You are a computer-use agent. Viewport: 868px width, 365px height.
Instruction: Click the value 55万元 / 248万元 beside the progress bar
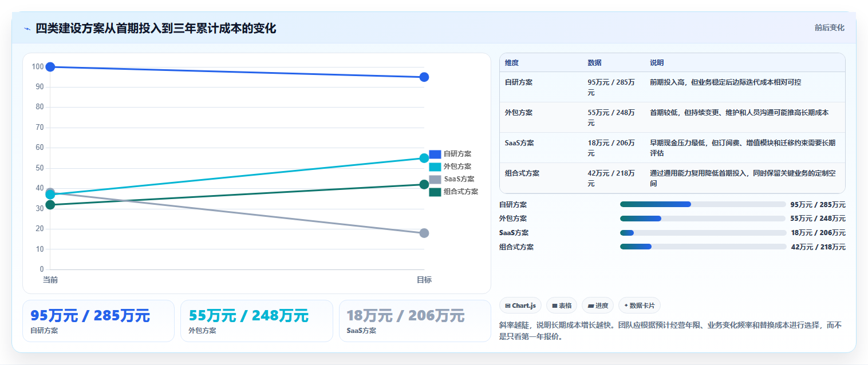818,219
